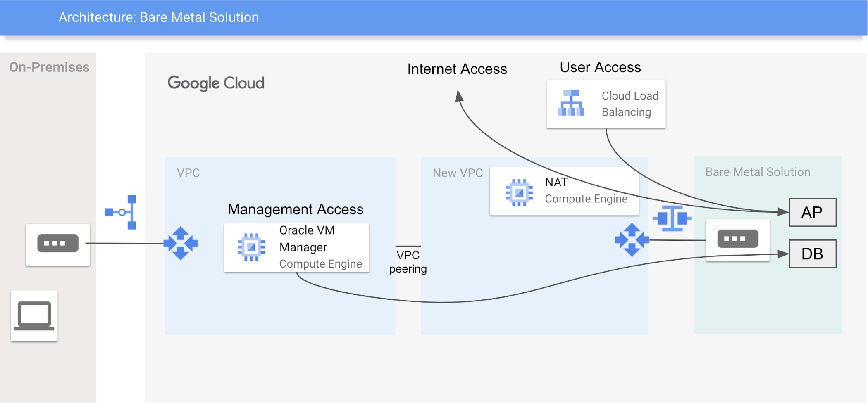This screenshot has width=868, height=403.
Task: Select the Management Access heading
Action: click(296, 209)
